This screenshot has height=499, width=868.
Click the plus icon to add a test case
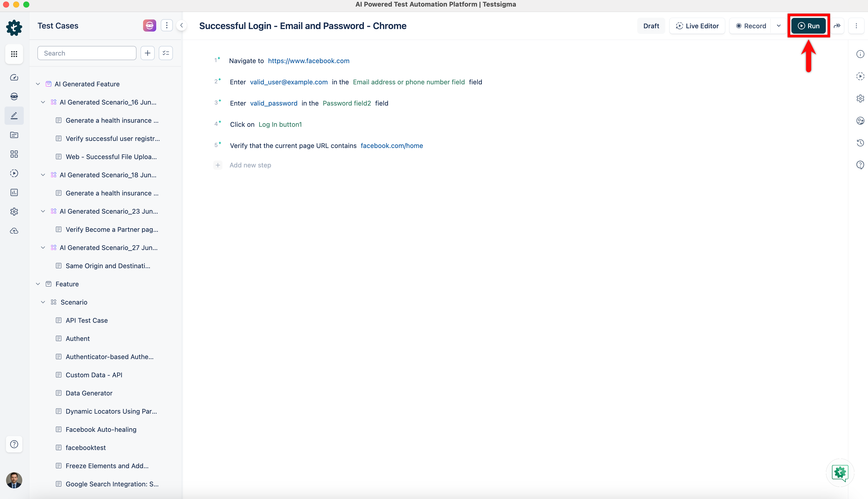(147, 53)
